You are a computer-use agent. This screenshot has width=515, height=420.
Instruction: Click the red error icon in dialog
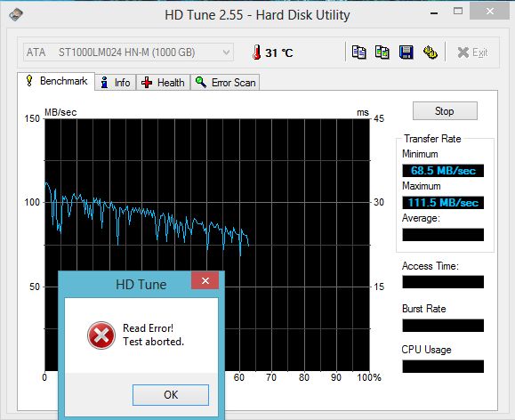pos(101,335)
